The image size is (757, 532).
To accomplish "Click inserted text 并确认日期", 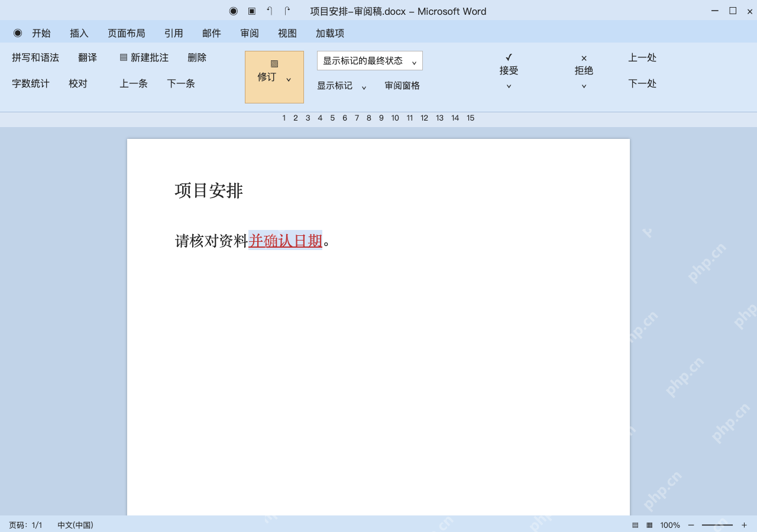I will point(285,241).
